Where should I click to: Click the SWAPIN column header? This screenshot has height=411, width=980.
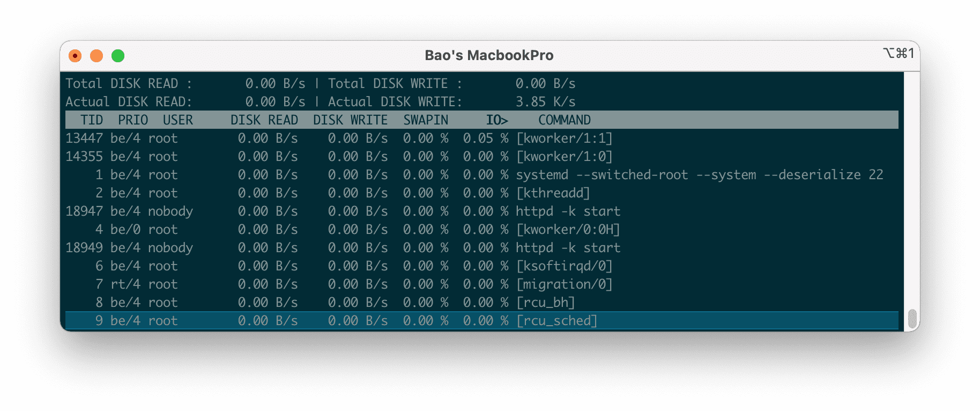426,120
